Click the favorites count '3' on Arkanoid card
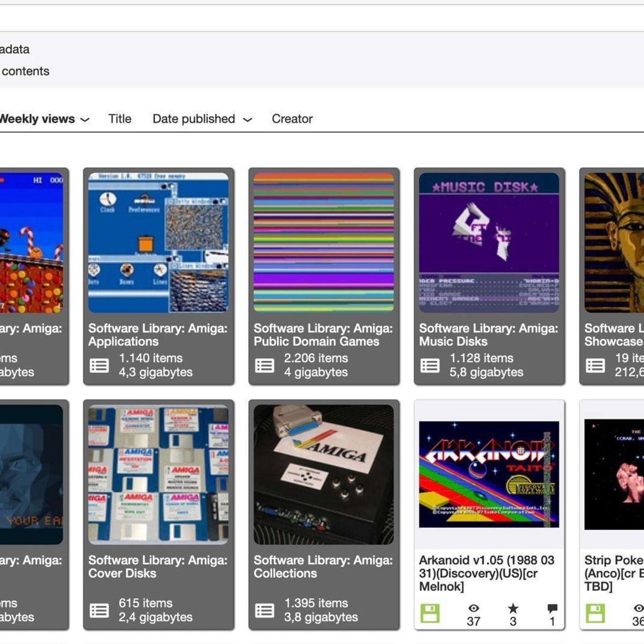This screenshot has height=644, width=644. (x=513, y=621)
